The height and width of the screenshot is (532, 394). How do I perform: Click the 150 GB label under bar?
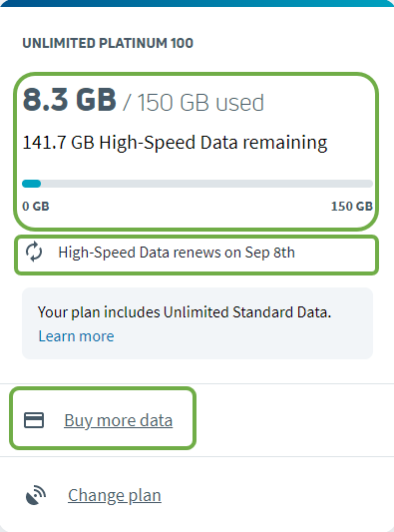[352, 207]
